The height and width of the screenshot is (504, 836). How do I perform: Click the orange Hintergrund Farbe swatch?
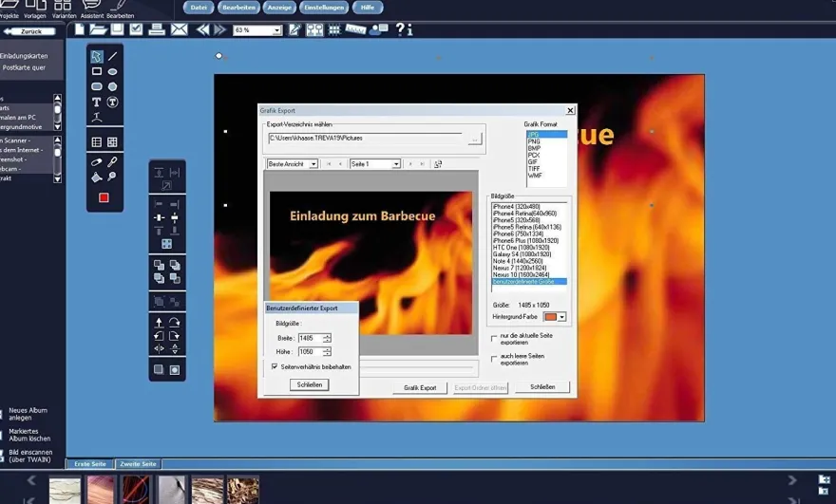click(550, 317)
